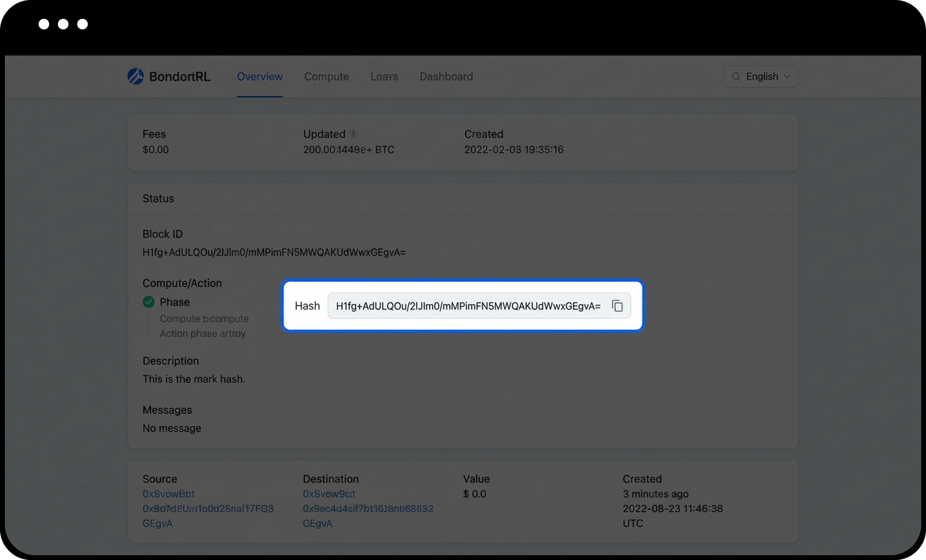Click the help icon beside Updated
Screen dimensions: 926x560
[x=354, y=134]
